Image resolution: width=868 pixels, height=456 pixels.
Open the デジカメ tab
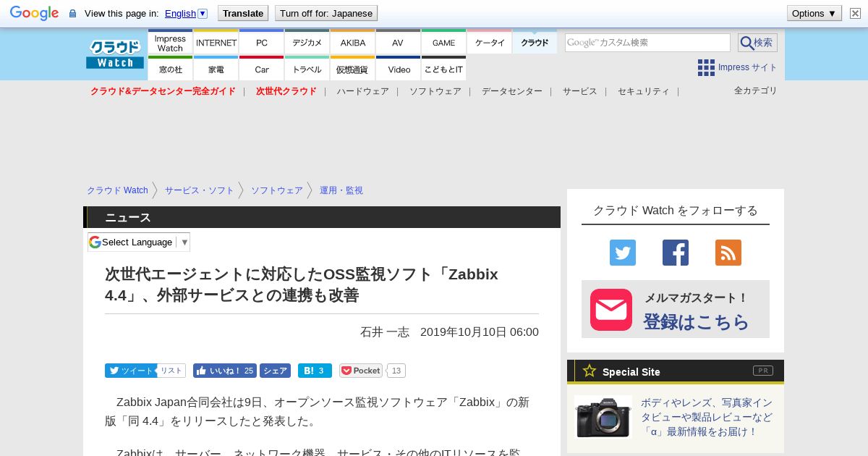[307, 43]
